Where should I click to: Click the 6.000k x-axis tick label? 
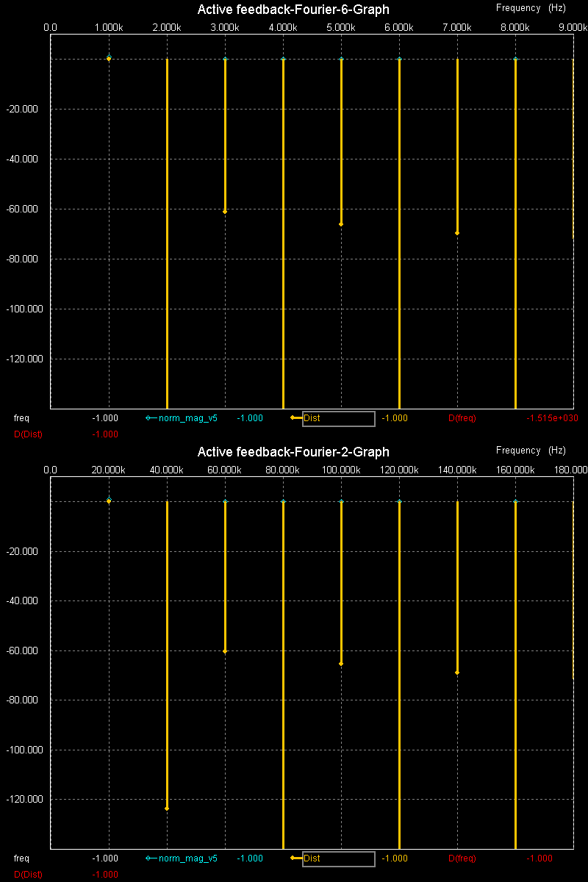(399, 27)
